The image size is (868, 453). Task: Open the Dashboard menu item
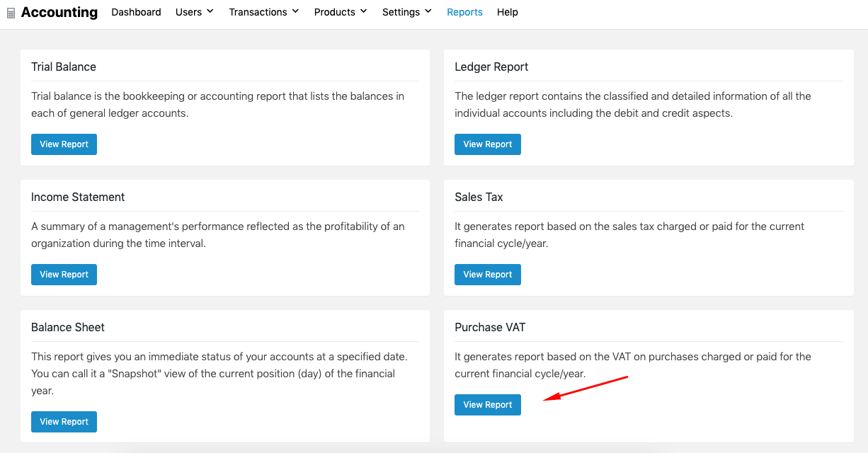pos(136,12)
